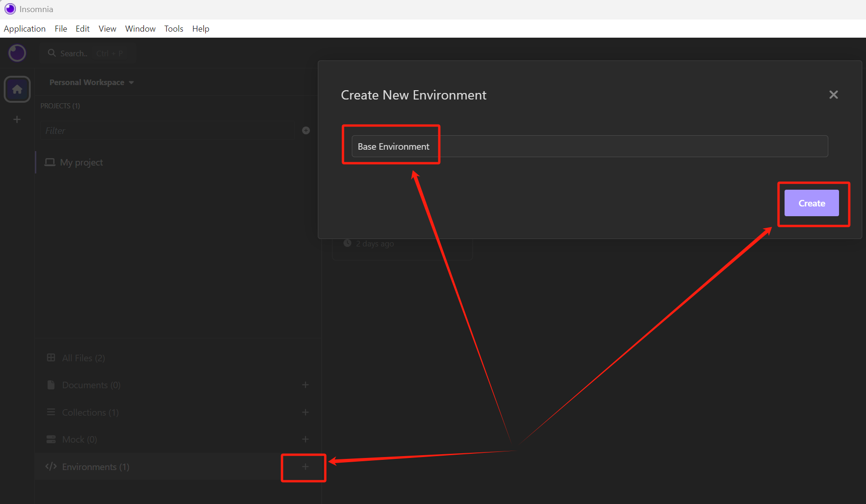Click the Create New Environment title
Screen dimensions: 866x504
pos(414,95)
